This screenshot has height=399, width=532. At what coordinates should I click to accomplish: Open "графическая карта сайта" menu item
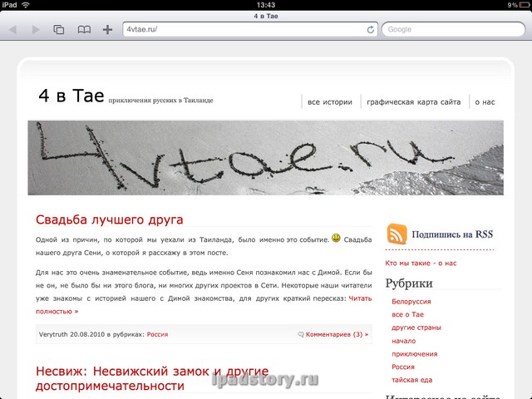[414, 102]
